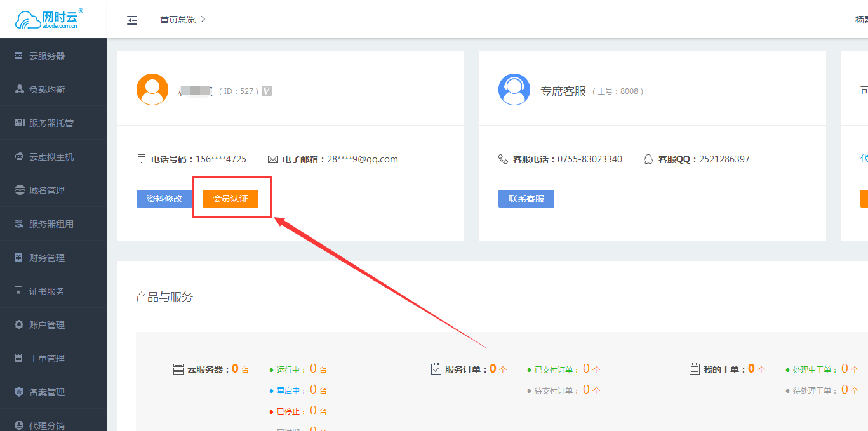868x431 pixels.
Task: Click the 专席客服 title
Action: (x=563, y=91)
